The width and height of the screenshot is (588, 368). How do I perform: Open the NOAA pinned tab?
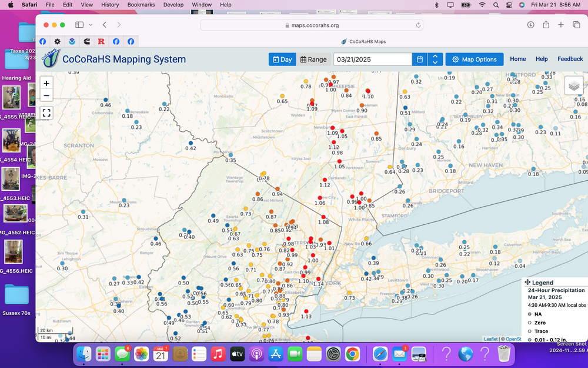[x=72, y=41]
